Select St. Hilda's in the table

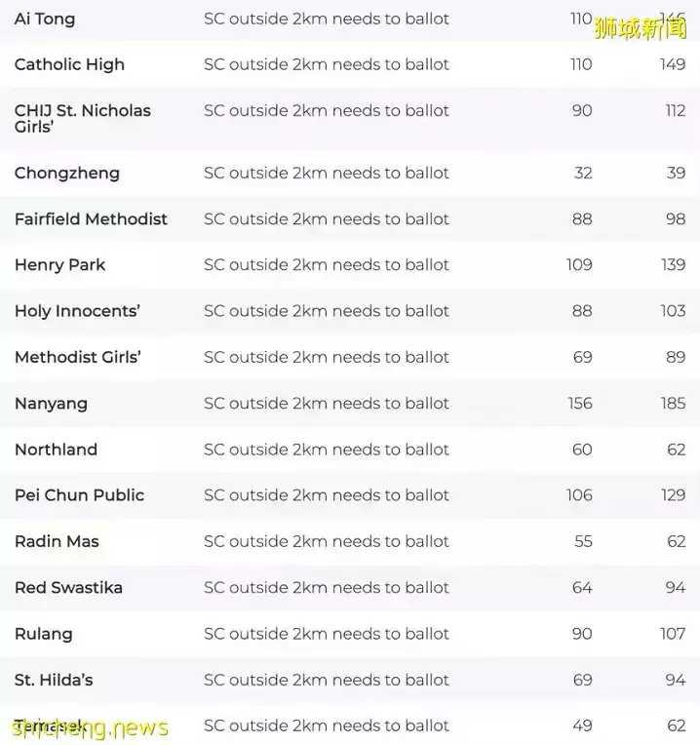tap(54, 680)
